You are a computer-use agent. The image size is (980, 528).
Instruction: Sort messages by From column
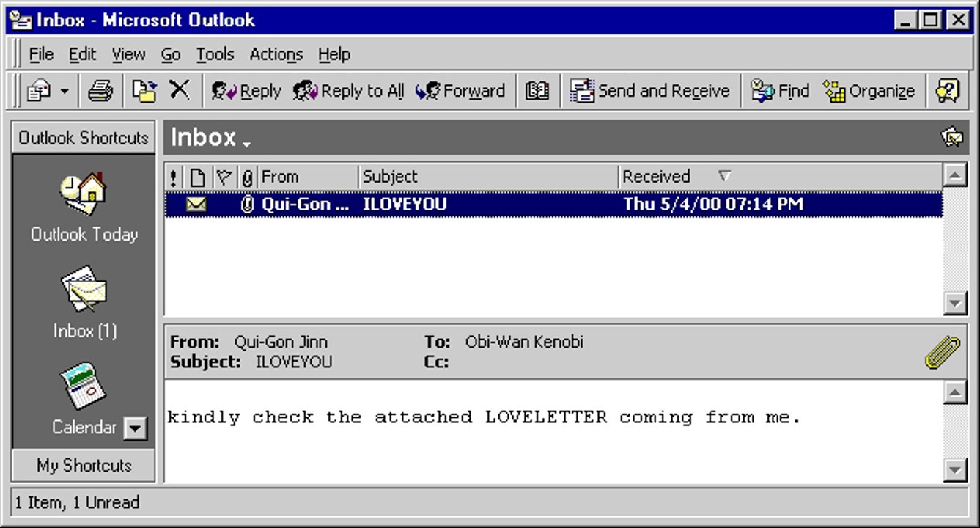point(308,177)
